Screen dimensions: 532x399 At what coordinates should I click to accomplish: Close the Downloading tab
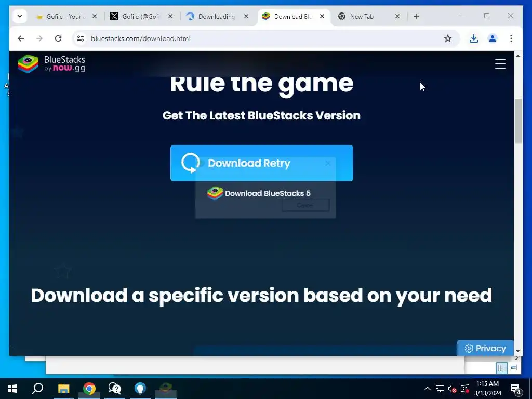click(246, 16)
